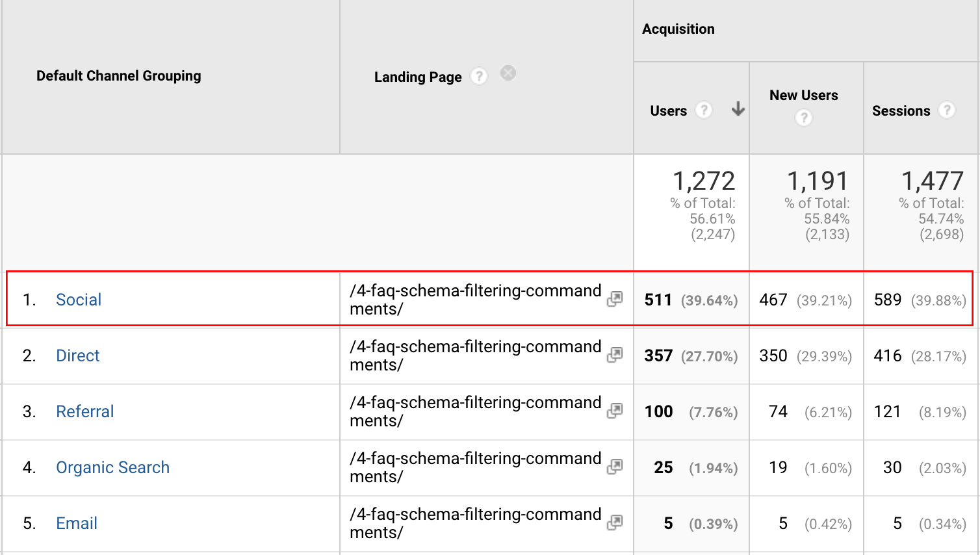Select the Direct channel link

[77, 355]
